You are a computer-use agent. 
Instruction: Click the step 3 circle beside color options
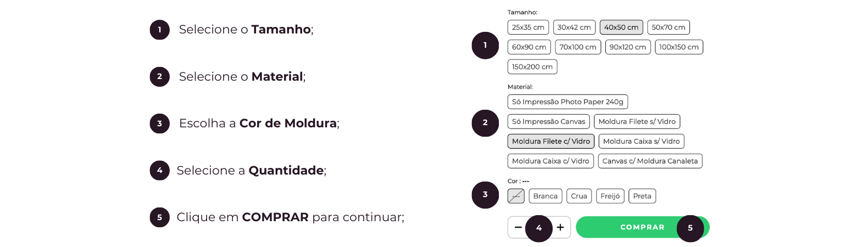coord(485,195)
